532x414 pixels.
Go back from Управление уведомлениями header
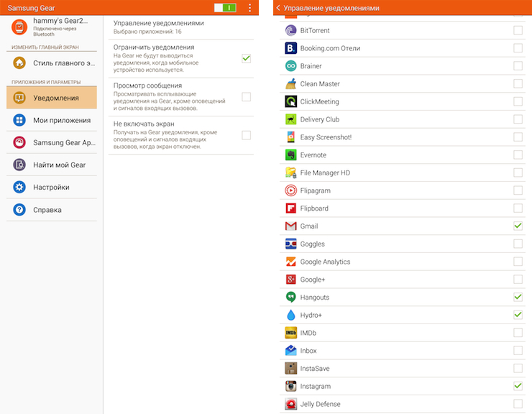pos(278,8)
